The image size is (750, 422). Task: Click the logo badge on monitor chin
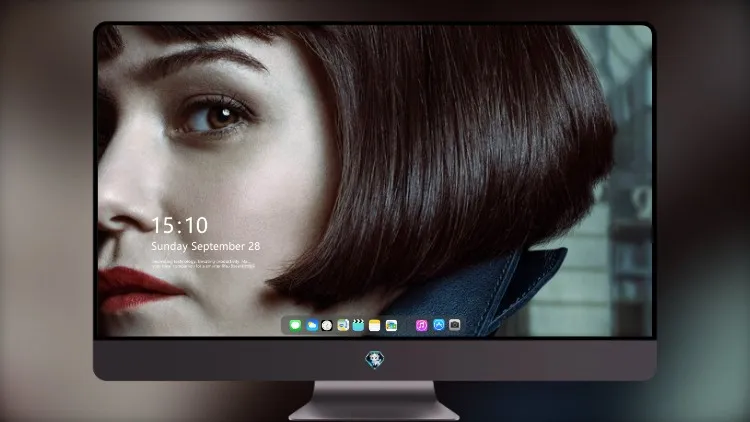coord(375,359)
